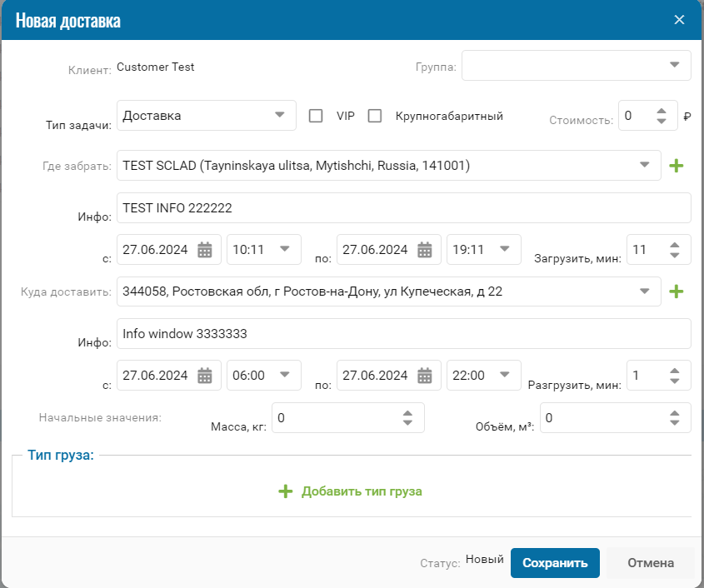Decrease the Загрузить, мин value
704x588 pixels.
[674, 255]
